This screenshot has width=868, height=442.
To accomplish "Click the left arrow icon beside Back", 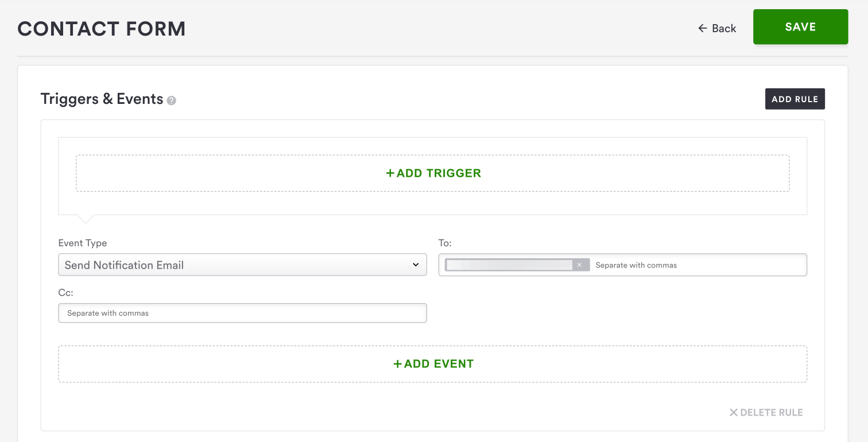I will 702,28.
